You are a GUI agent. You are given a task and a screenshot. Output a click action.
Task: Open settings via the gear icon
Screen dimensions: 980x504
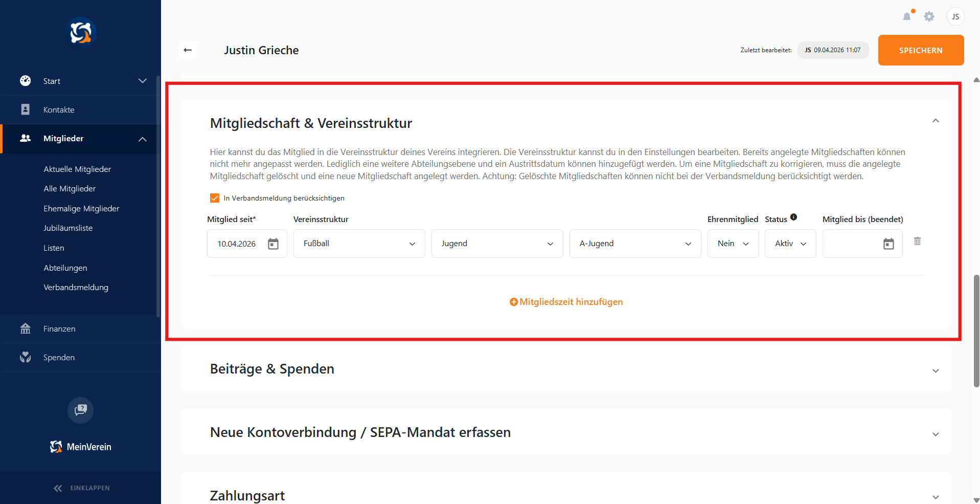point(929,17)
